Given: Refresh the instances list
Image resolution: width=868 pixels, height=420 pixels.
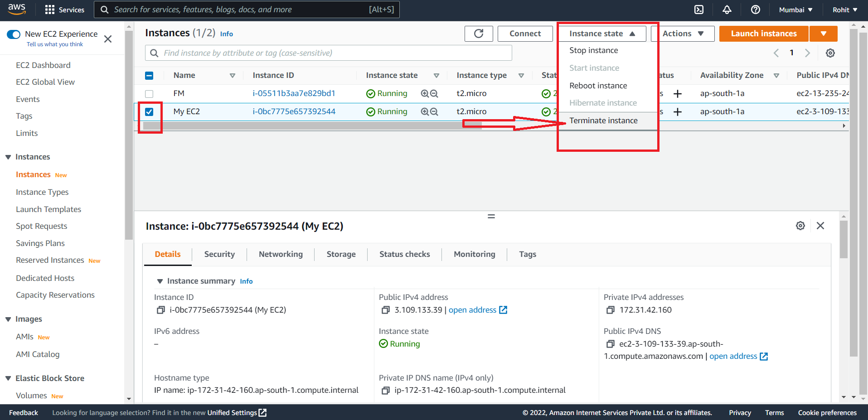Looking at the screenshot, I should click(x=479, y=34).
